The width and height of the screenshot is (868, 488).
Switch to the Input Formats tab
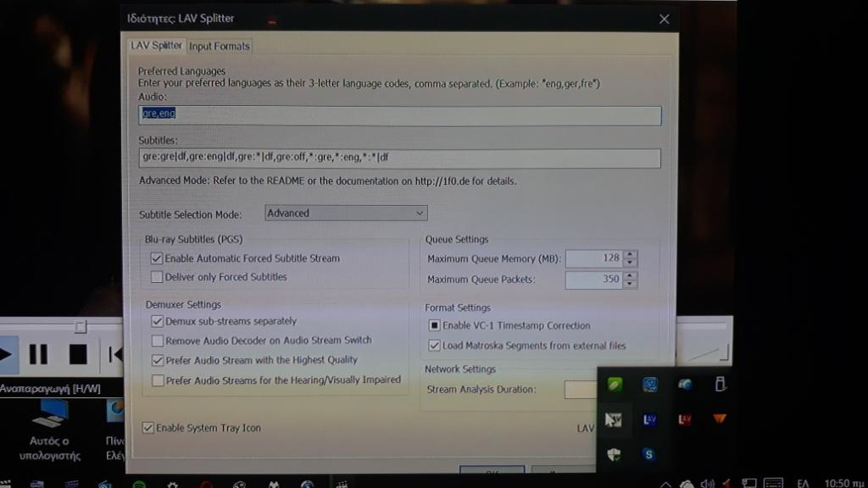coord(220,47)
